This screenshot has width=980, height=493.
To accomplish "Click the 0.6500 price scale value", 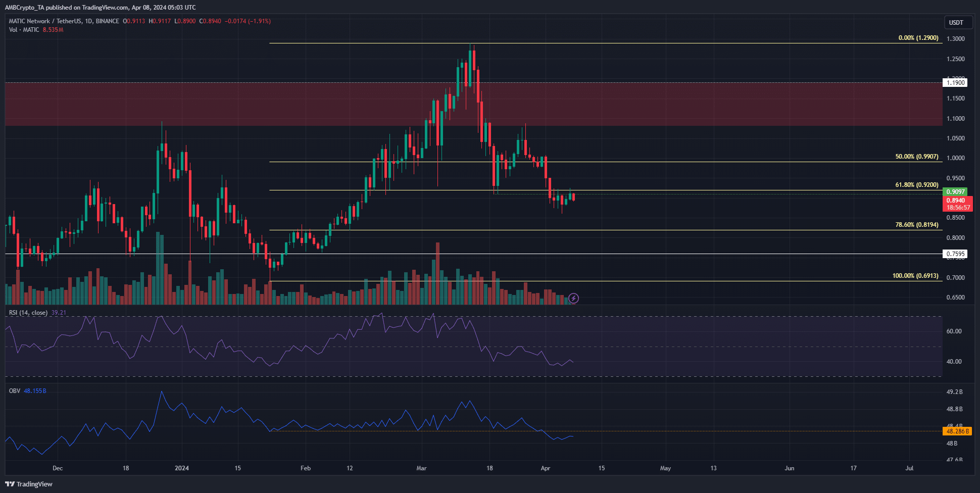I will (956, 298).
